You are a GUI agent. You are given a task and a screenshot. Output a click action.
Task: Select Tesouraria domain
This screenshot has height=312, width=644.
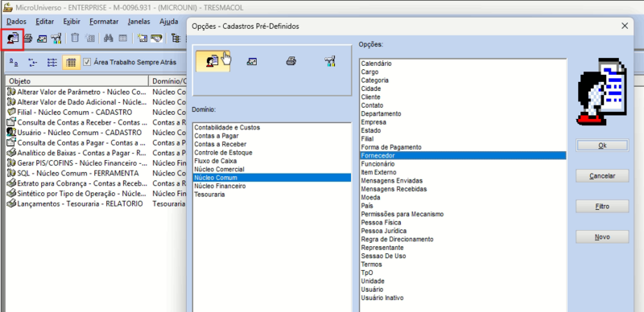(272, 194)
